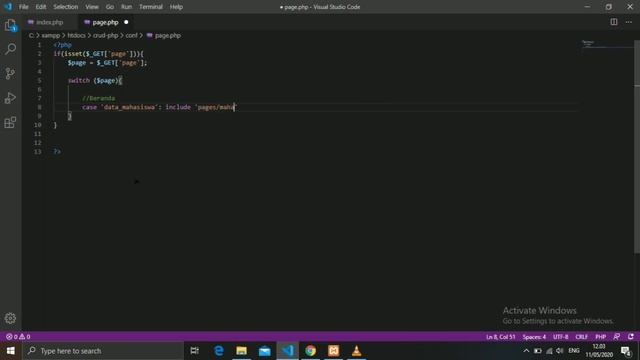Split the editor to the right
Screen dimensions: 640x360
(x=613, y=22)
